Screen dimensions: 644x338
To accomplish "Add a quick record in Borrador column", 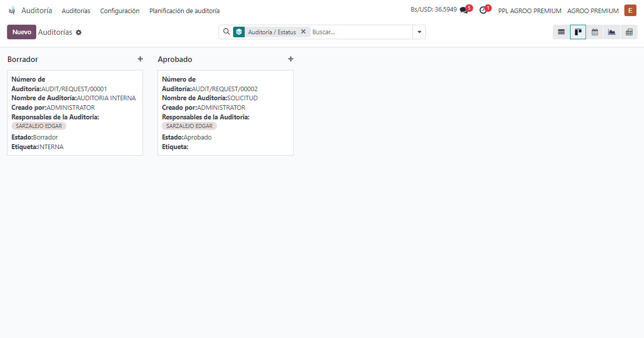I will [x=140, y=59].
